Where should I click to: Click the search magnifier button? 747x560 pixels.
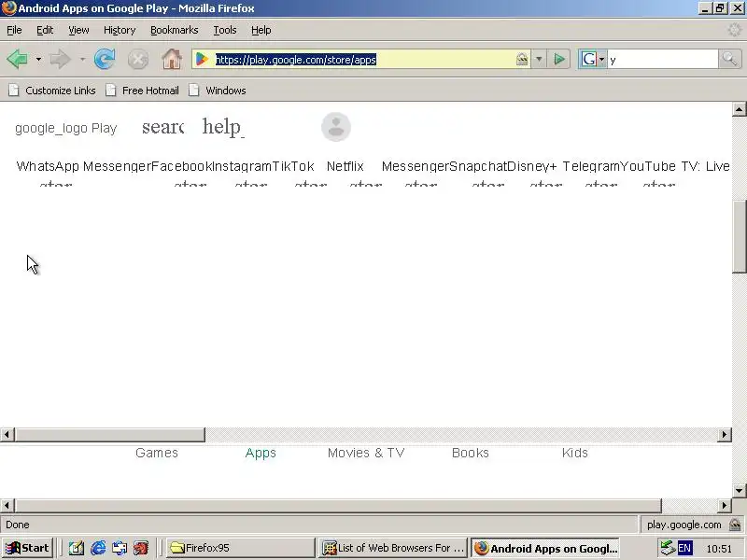tap(729, 59)
